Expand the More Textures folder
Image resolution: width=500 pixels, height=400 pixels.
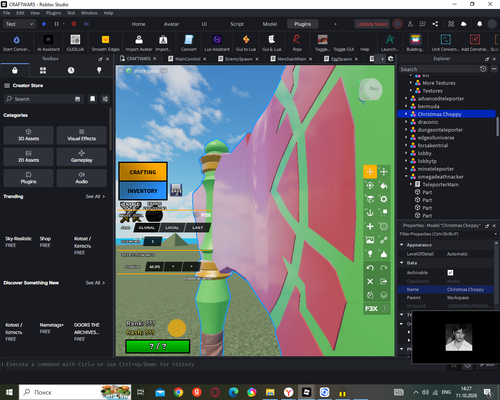tap(411, 83)
